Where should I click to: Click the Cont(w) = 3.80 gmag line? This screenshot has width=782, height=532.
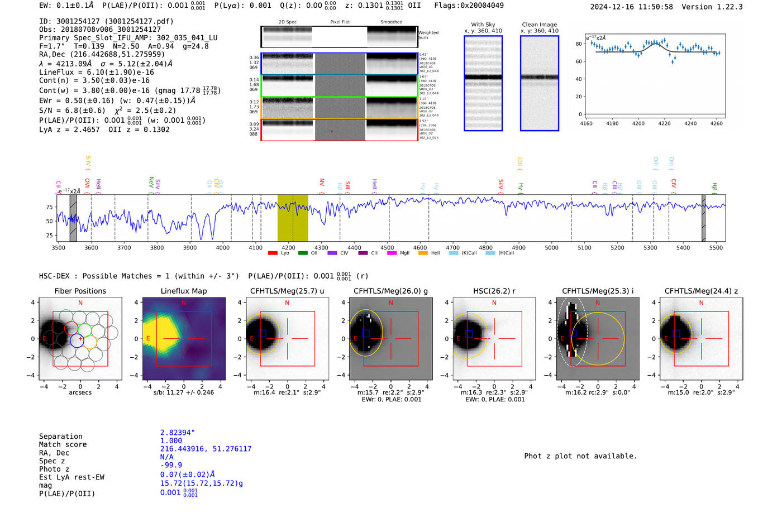130,90
